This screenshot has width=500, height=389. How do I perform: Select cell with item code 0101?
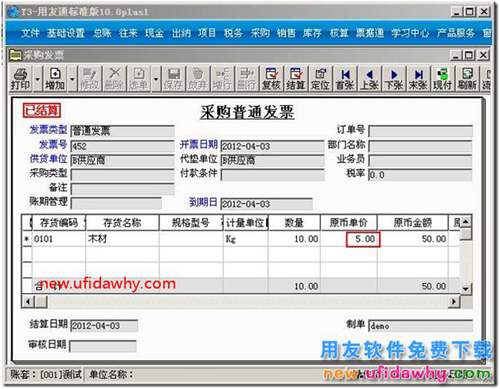click(x=59, y=239)
